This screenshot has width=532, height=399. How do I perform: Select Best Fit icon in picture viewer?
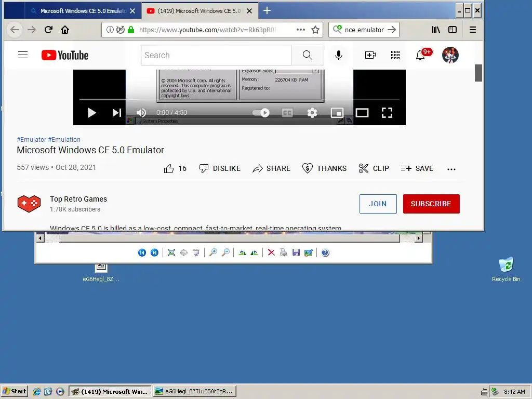tap(171, 252)
